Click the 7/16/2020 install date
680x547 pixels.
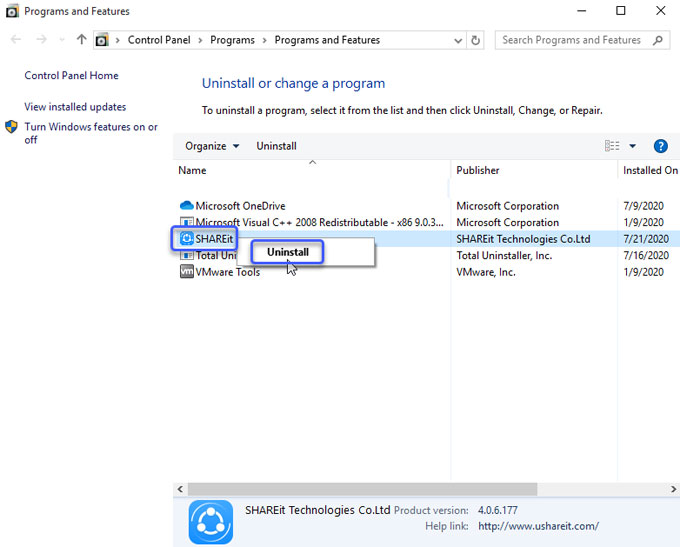(x=646, y=255)
